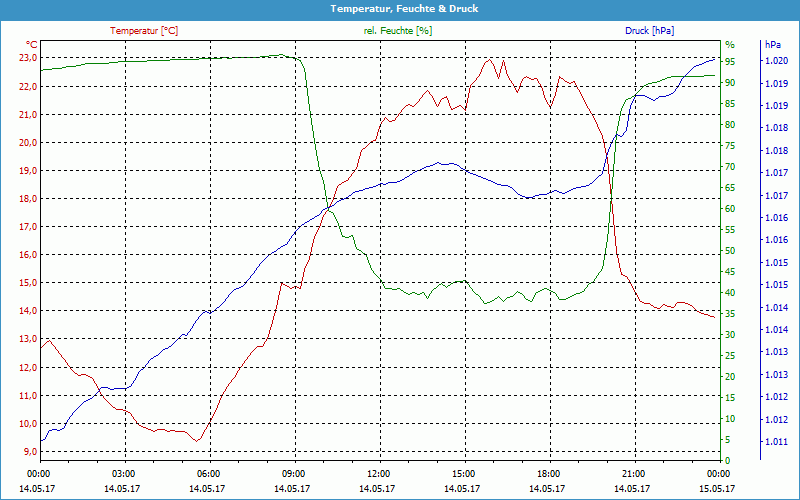Click the green "40" humidity axis value
The height and width of the screenshot is (500, 800).
[730, 293]
